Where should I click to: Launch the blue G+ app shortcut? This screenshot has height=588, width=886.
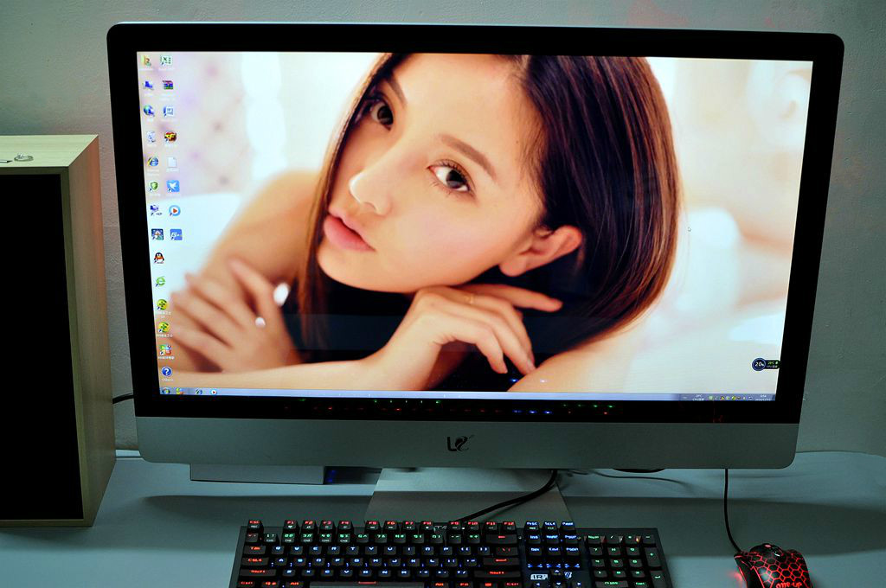[x=177, y=233]
